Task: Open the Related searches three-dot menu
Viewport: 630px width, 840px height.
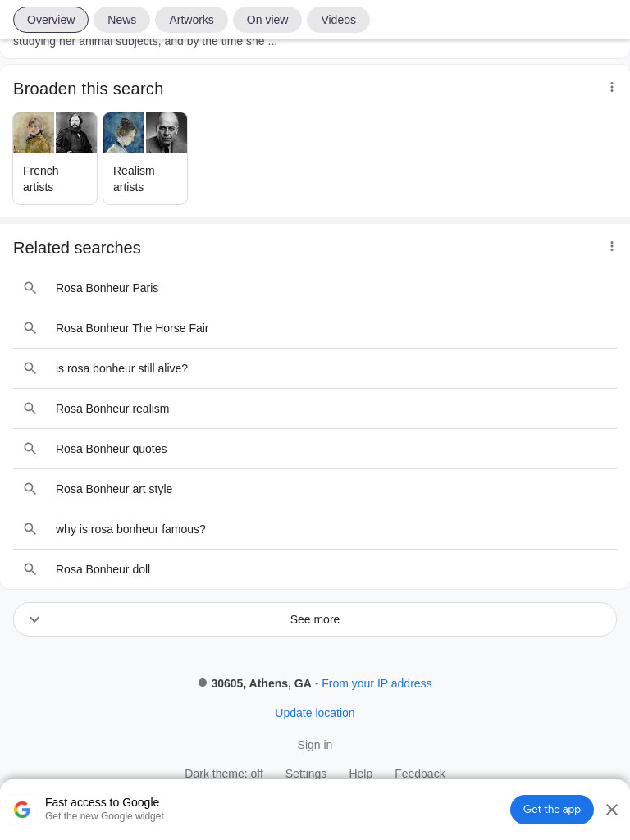Action: coord(611,246)
